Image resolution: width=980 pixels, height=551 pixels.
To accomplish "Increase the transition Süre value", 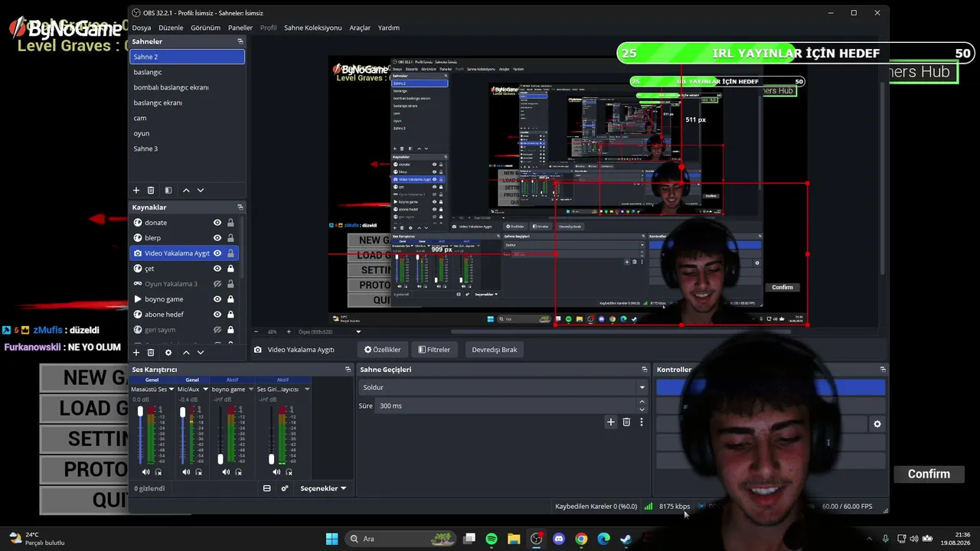I will (x=643, y=403).
